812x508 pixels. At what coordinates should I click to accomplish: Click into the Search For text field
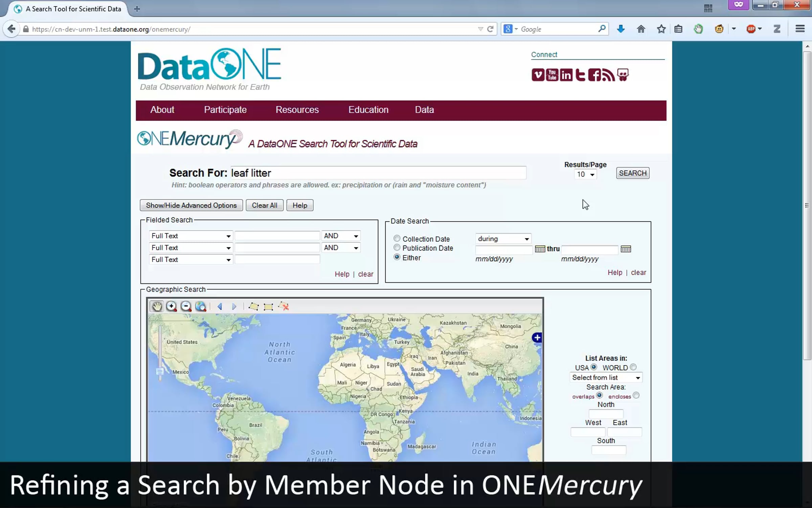tap(378, 173)
